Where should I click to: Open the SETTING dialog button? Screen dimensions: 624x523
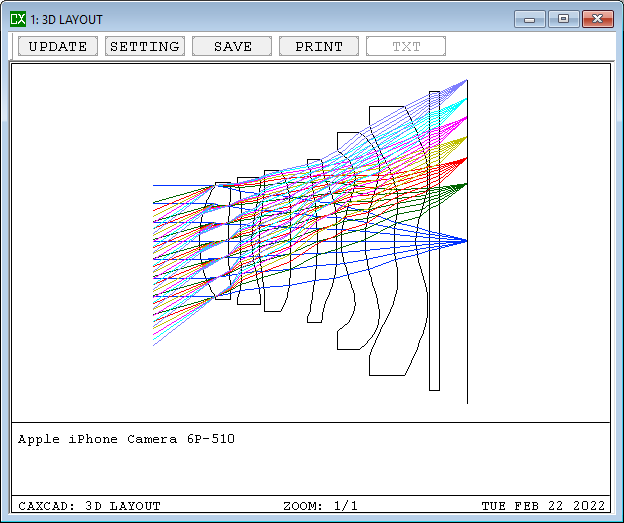point(145,46)
